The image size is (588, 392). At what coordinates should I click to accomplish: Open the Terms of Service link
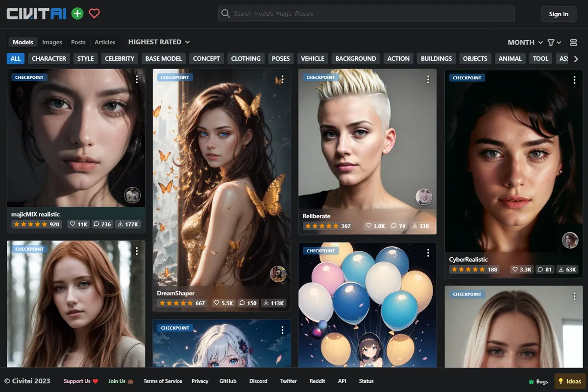(162, 381)
